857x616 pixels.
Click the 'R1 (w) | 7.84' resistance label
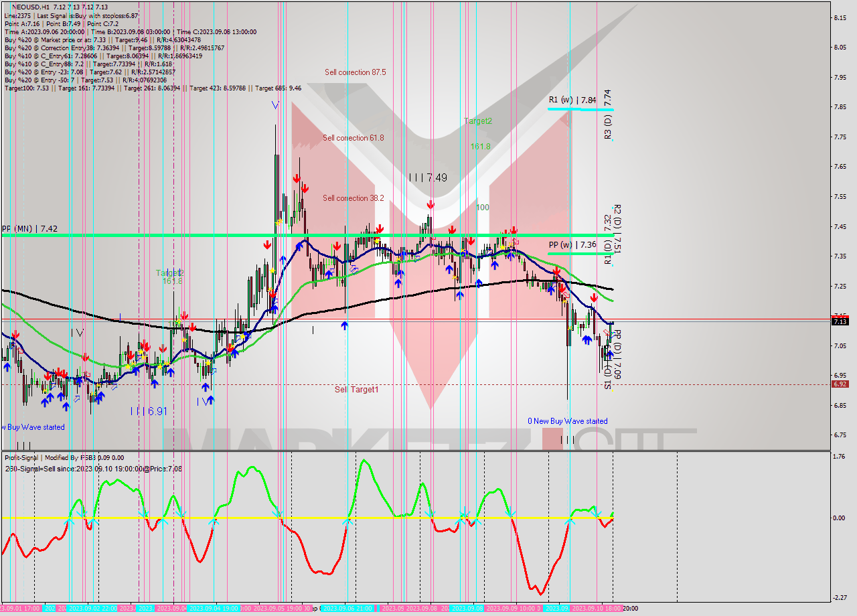tap(572, 100)
